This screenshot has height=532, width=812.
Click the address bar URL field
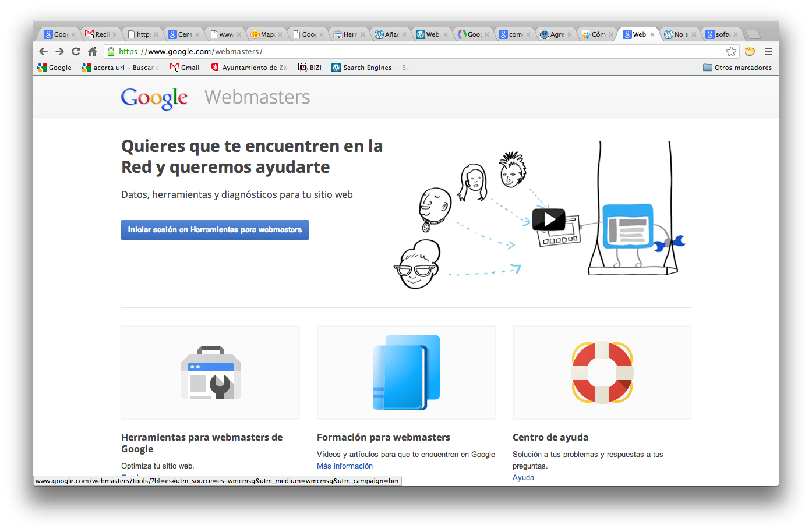(408, 51)
